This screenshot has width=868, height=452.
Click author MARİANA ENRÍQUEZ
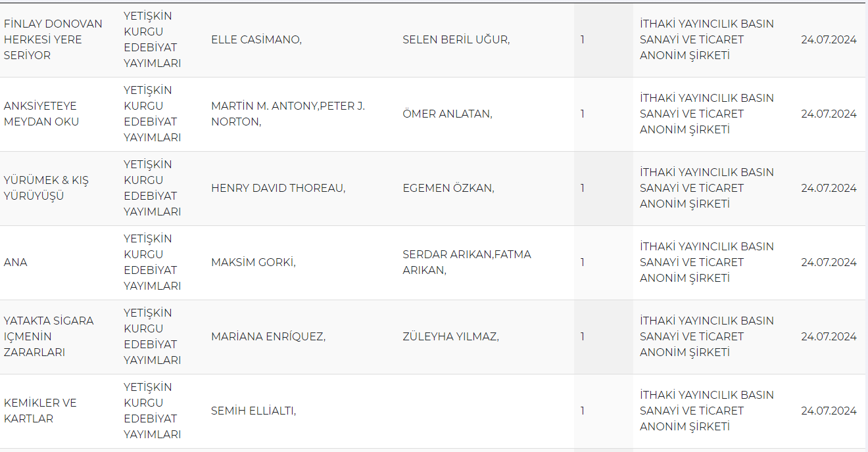point(268,336)
